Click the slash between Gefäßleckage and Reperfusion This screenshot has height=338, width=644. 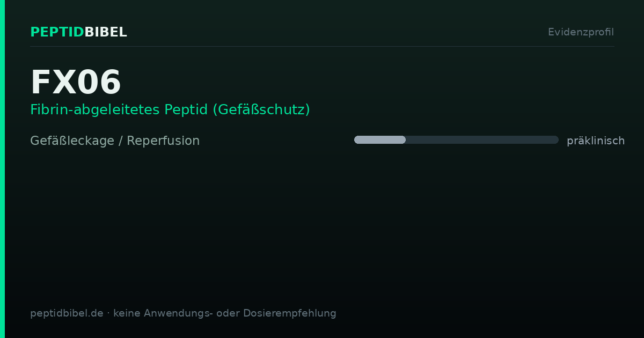(121, 141)
